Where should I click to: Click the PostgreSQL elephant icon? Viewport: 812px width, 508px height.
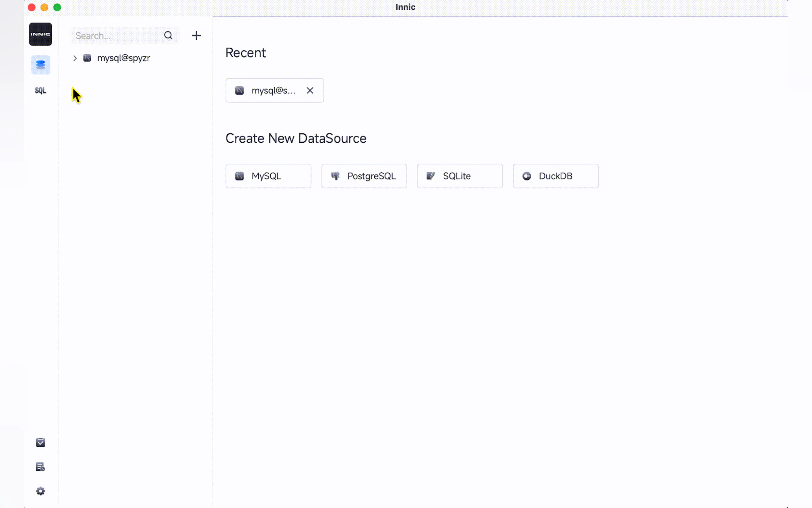click(335, 176)
